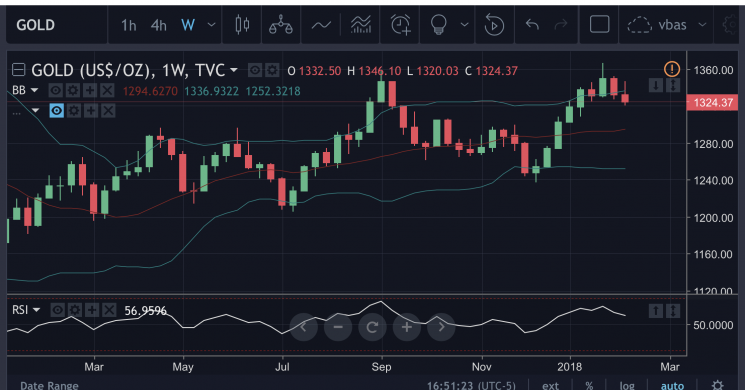Select the W weekly timeframe

click(x=188, y=25)
